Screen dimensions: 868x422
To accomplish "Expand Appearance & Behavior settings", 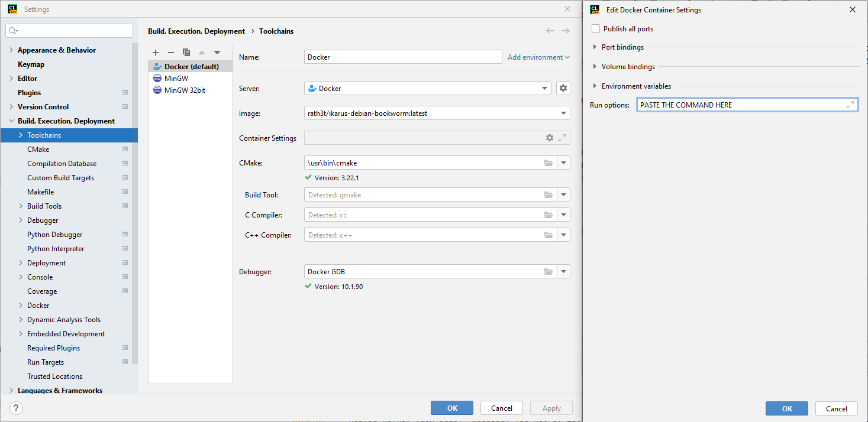I will click(11, 50).
